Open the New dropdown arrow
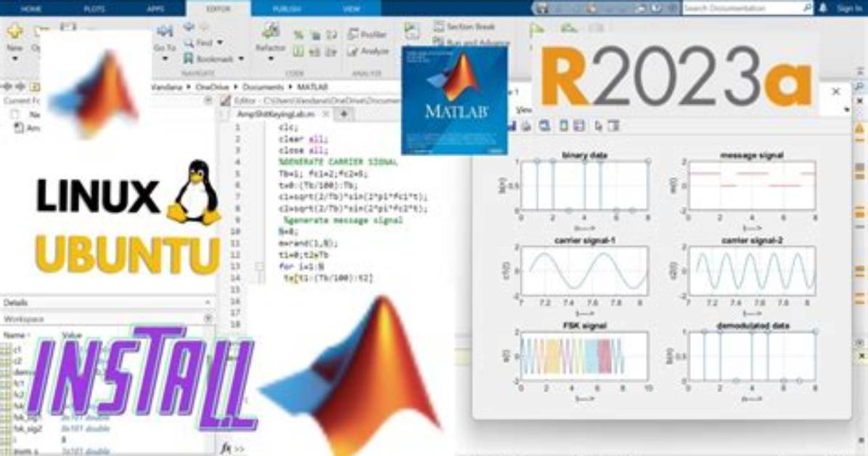The height and width of the screenshot is (456, 868). (15, 59)
